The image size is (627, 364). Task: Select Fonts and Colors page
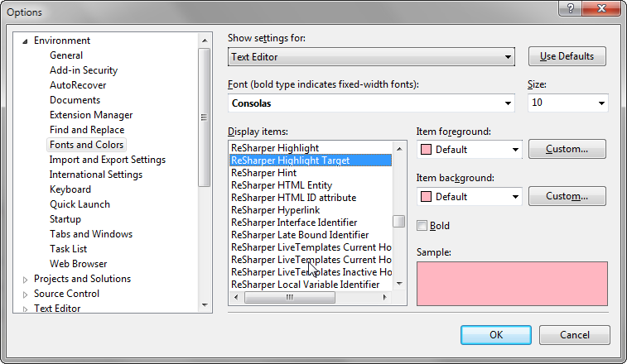[86, 145]
